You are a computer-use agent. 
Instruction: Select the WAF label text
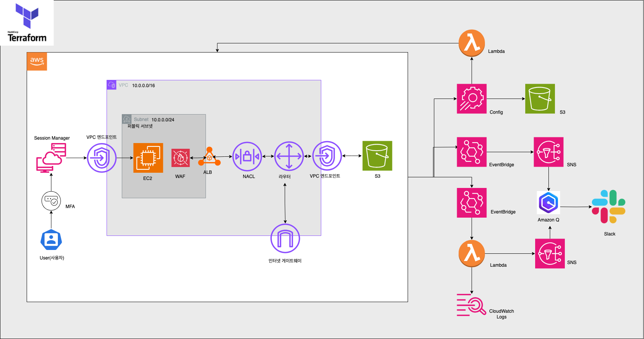point(180,177)
